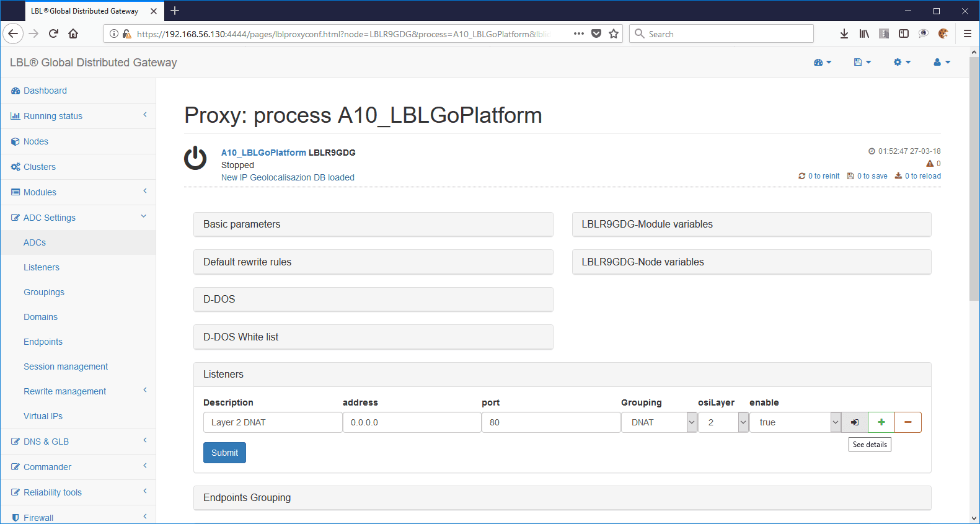Open the Grouping DNAT dropdown

660,422
